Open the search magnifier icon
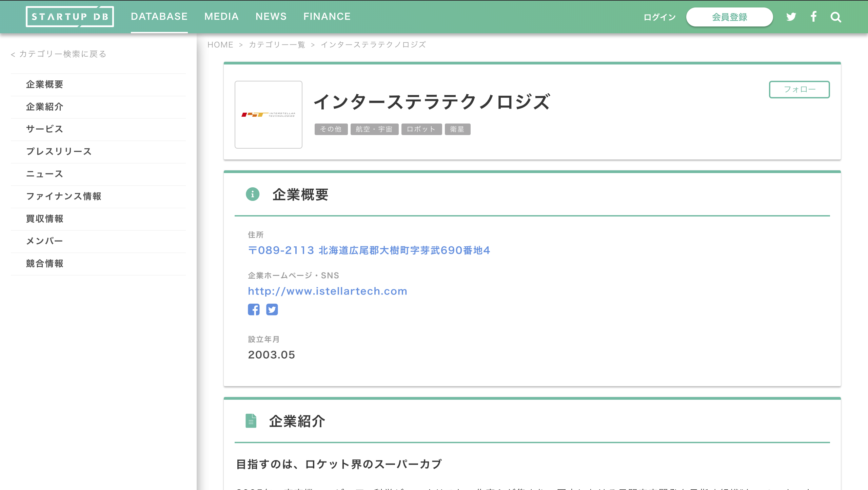The height and width of the screenshot is (490, 868). coord(836,17)
